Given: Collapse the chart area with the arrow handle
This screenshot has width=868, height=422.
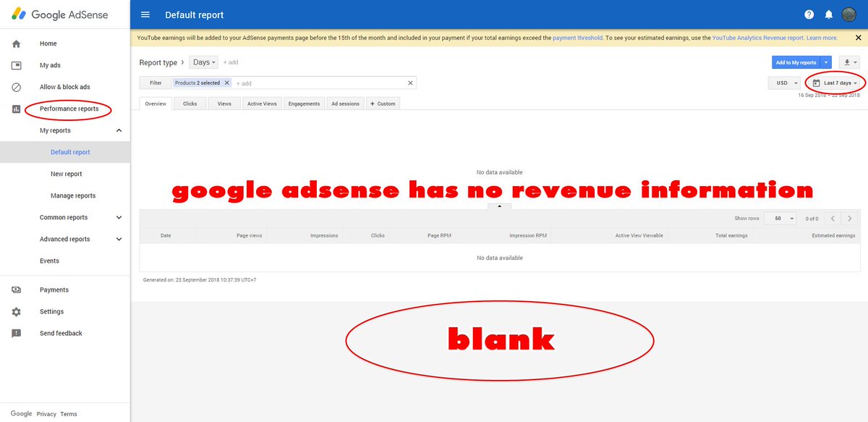Looking at the screenshot, I should 500,206.
